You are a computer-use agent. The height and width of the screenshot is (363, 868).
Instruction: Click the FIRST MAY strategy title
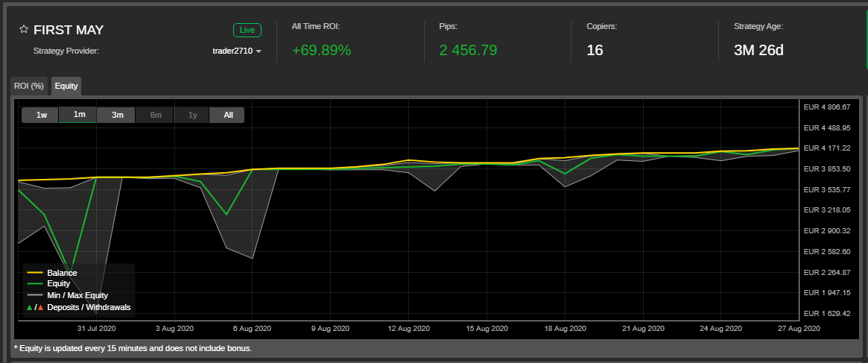coord(69,30)
